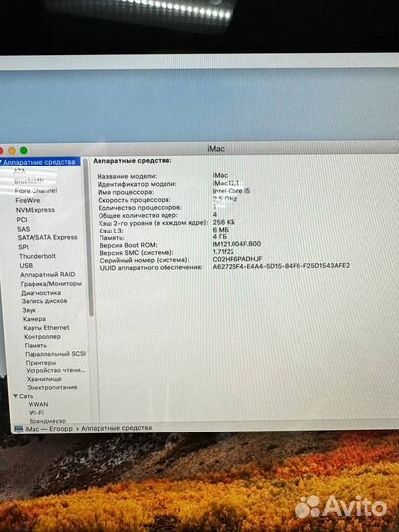The height and width of the screenshot is (532, 399).
Task: Select Графика/Мониторы in the sidebar
Action: pos(51,284)
